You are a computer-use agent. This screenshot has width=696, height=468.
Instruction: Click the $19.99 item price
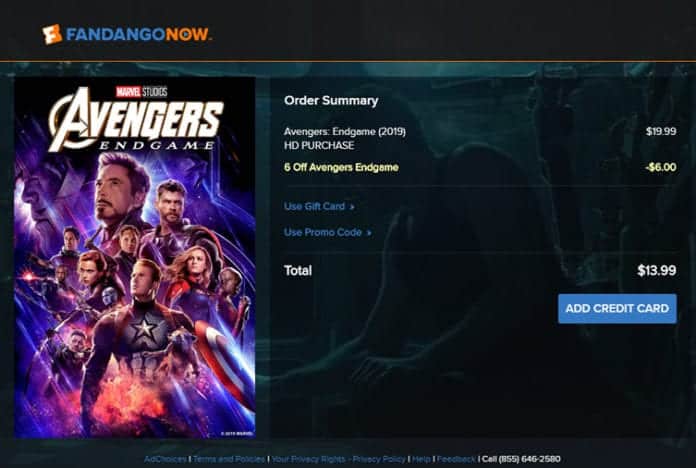pos(661,131)
